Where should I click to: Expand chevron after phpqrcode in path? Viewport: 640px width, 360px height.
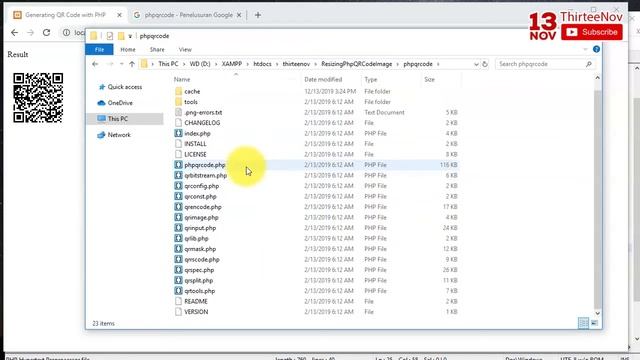pyautogui.click(x=438, y=64)
